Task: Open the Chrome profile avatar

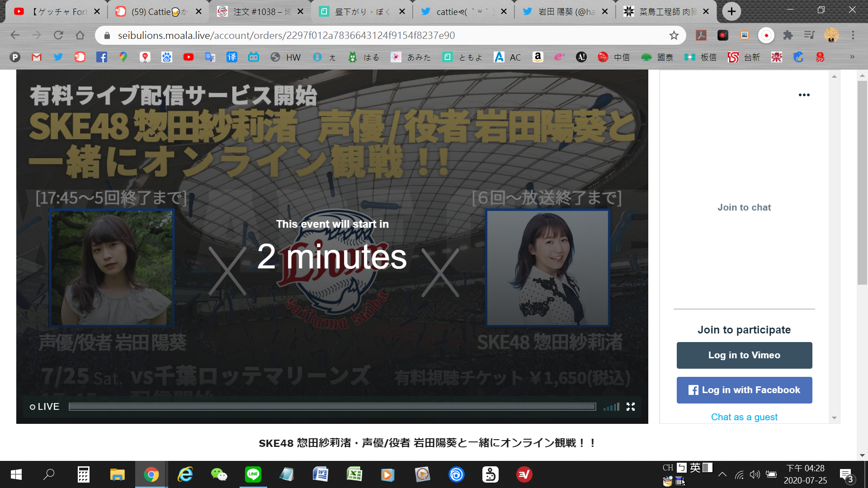Action: point(831,35)
